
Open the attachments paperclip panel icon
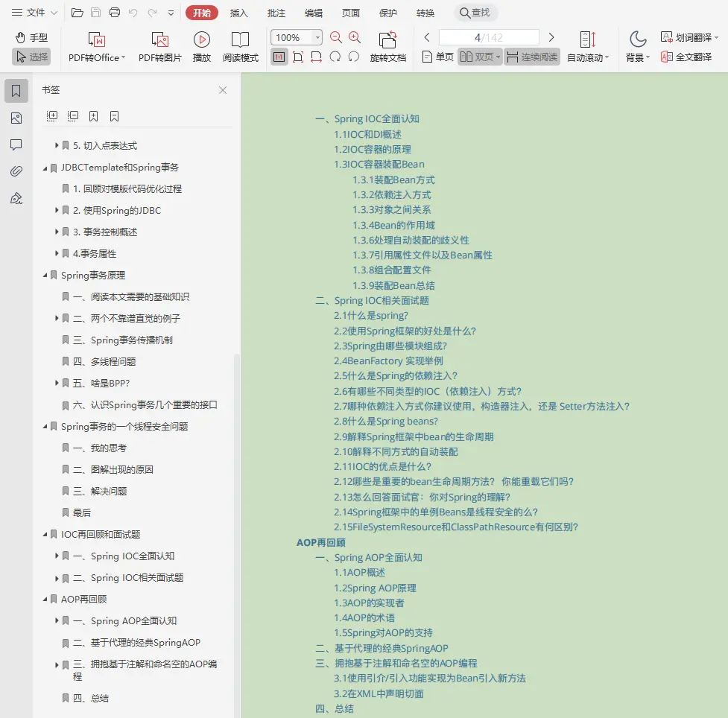16,171
